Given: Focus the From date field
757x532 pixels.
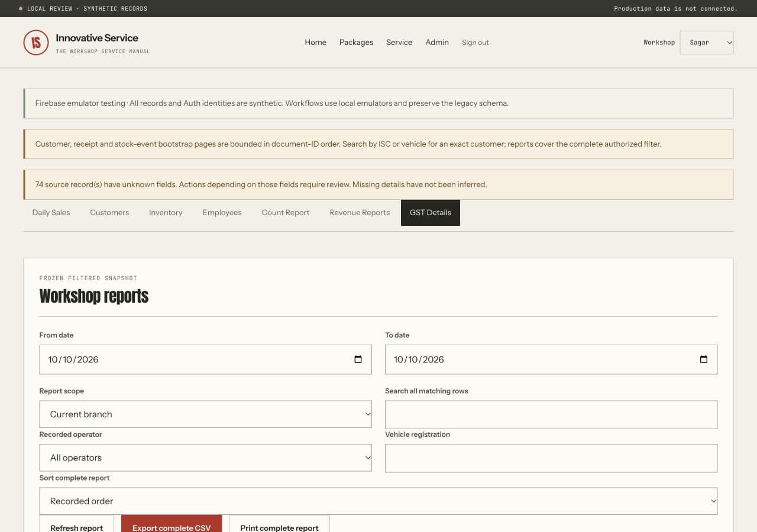Looking at the screenshot, I should [x=205, y=359].
